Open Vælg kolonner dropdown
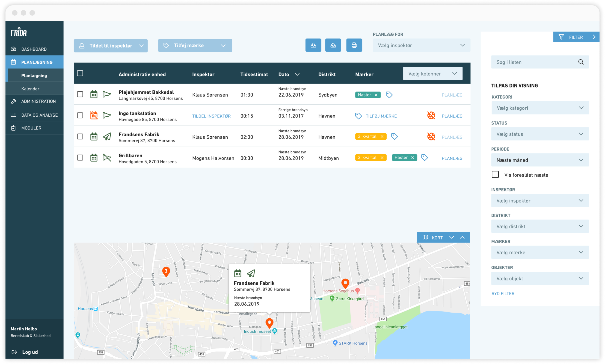 tap(433, 73)
